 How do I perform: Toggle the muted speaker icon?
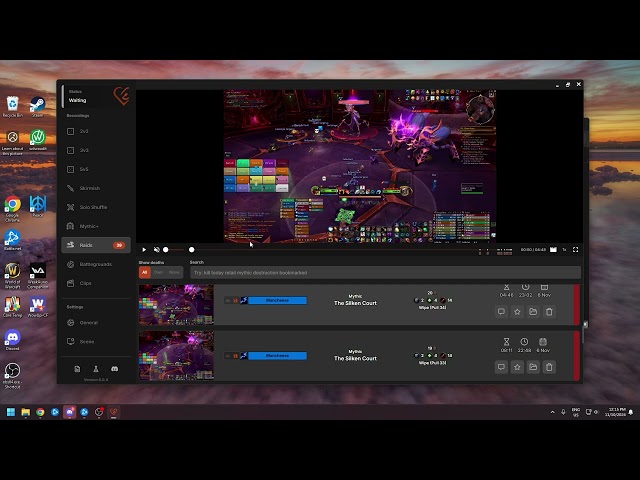157,249
